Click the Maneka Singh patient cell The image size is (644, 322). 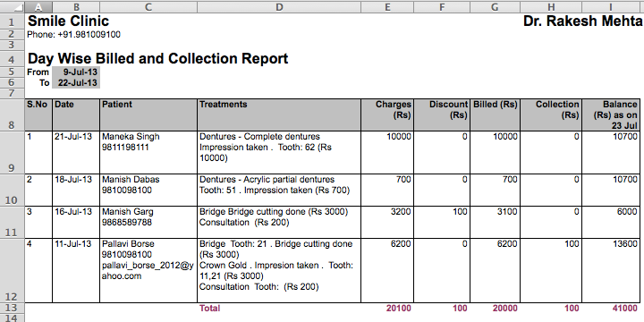coord(148,152)
